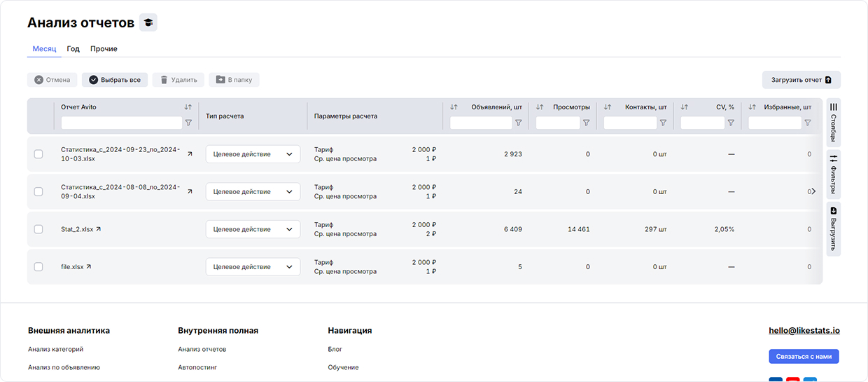Open Целевое действие dropdown in file.xlsx row
The height and width of the screenshot is (382, 868).
(253, 266)
